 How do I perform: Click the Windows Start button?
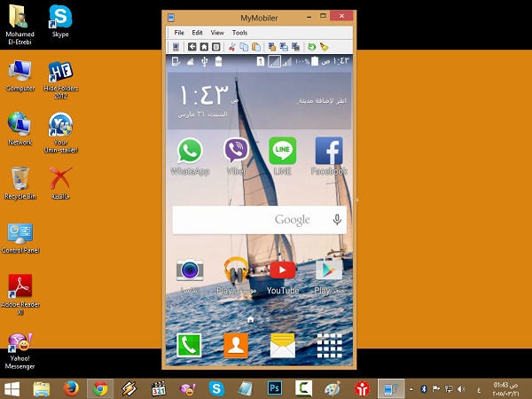(x=12, y=389)
